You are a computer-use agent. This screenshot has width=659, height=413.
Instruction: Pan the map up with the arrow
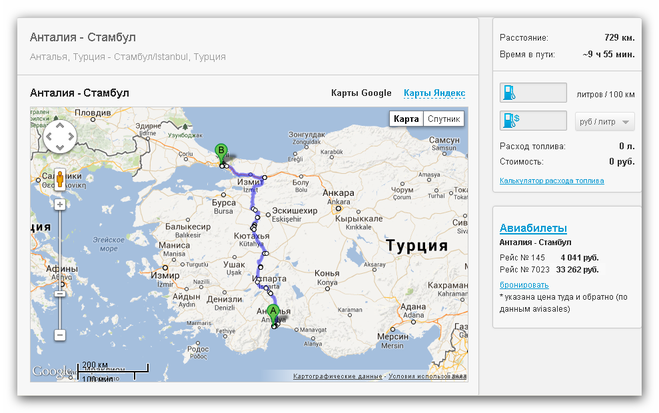tap(60, 125)
